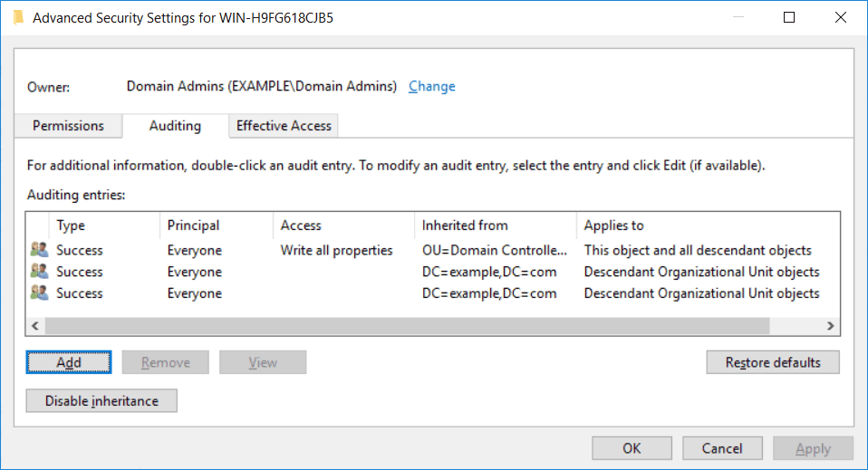Click owner text Domain Admins (EXAMPLE\Domain Admins)
The image size is (868, 470).
[x=261, y=86]
